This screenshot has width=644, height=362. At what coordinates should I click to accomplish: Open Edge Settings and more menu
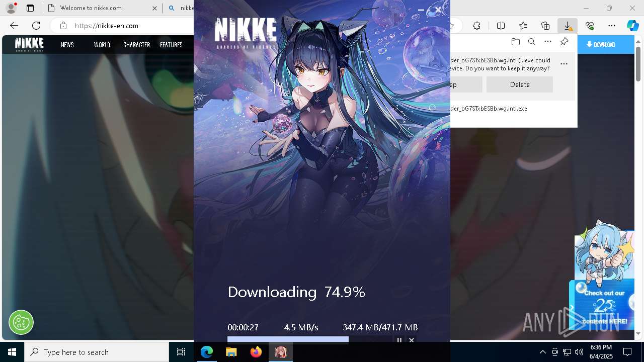pyautogui.click(x=612, y=26)
